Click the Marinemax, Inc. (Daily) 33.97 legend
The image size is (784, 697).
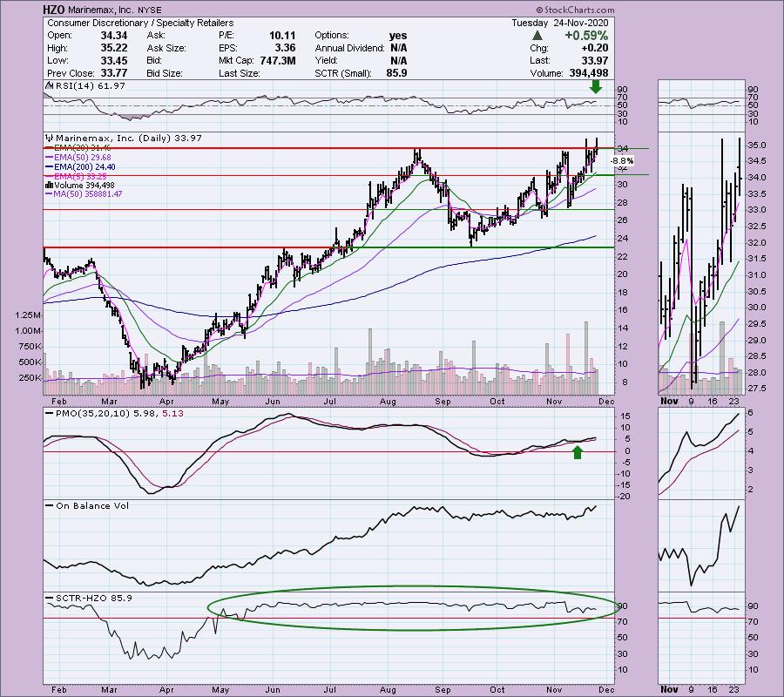point(129,138)
